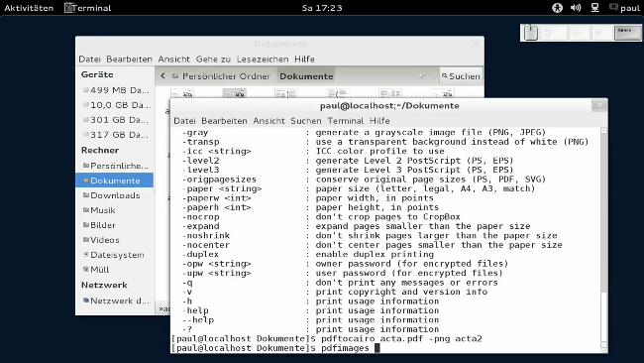Click the -origpagesizes option text
The width and height of the screenshot is (644, 363).
click(219, 180)
